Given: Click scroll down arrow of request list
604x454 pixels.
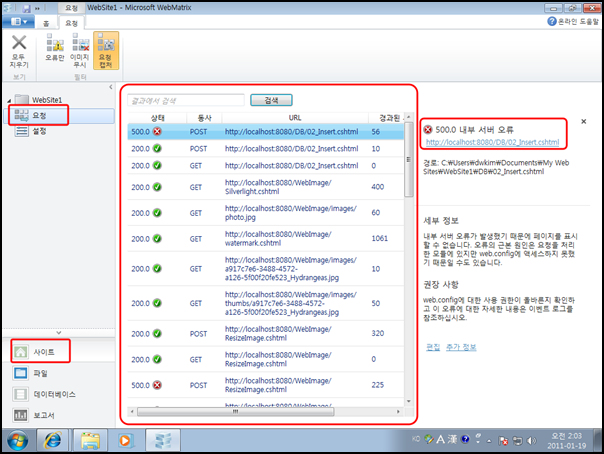Looking at the screenshot, I should click(409, 401).
